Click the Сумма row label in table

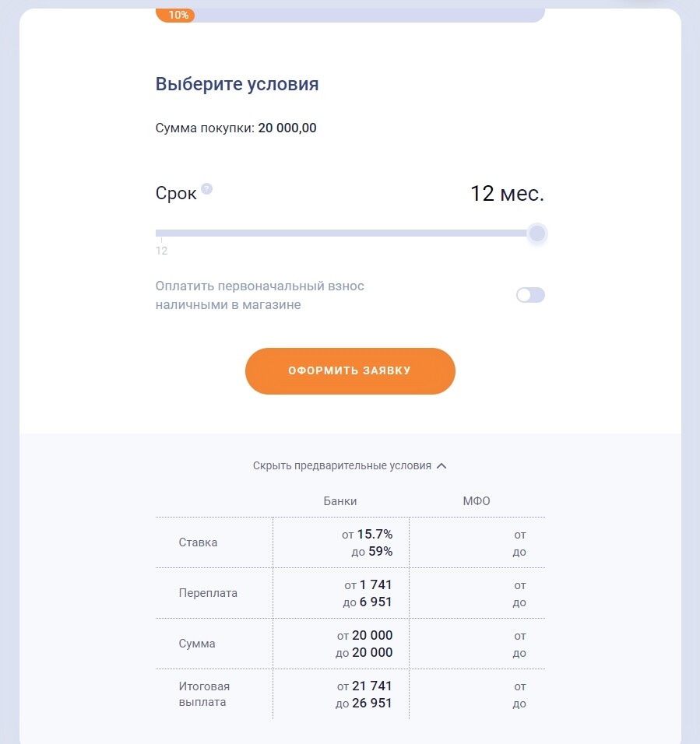197,644
